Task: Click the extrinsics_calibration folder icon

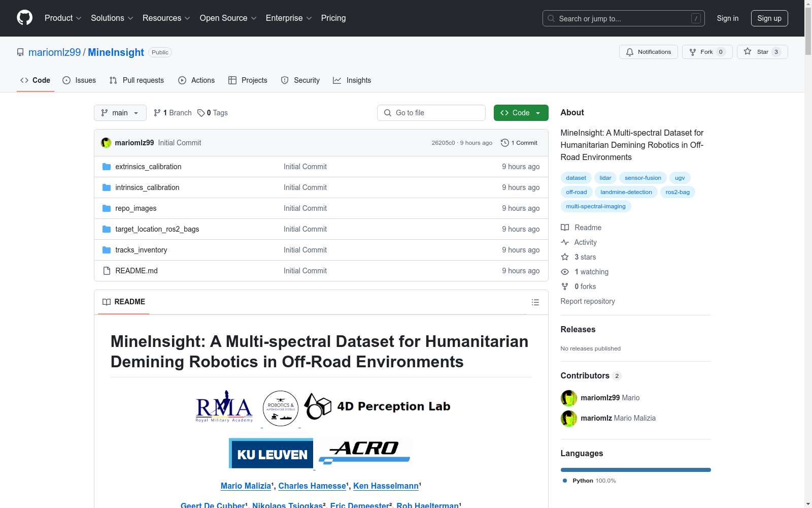Action: point(107,167)
